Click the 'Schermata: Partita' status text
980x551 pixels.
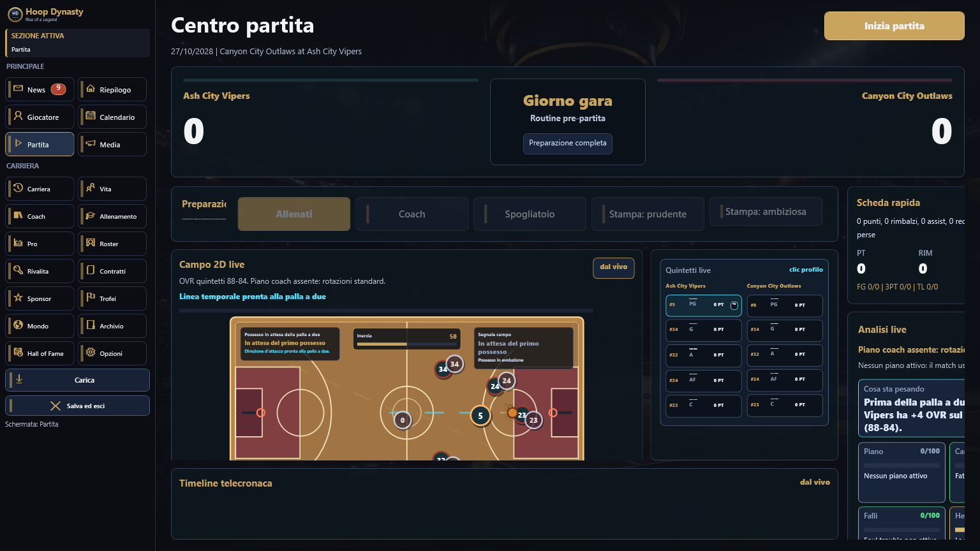[32, 424]
